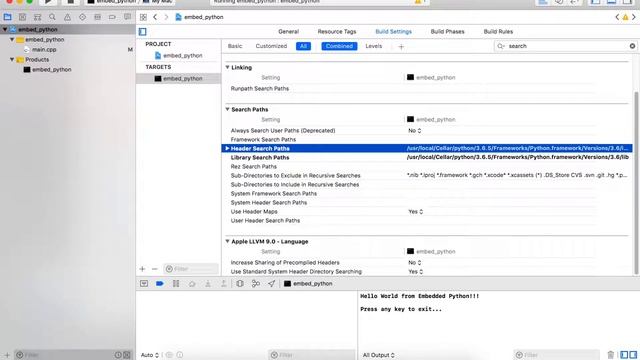Viewport: 640px width, 360px height.
Task: Add a user-defined build setting with plus
Action: click(401, 47)
